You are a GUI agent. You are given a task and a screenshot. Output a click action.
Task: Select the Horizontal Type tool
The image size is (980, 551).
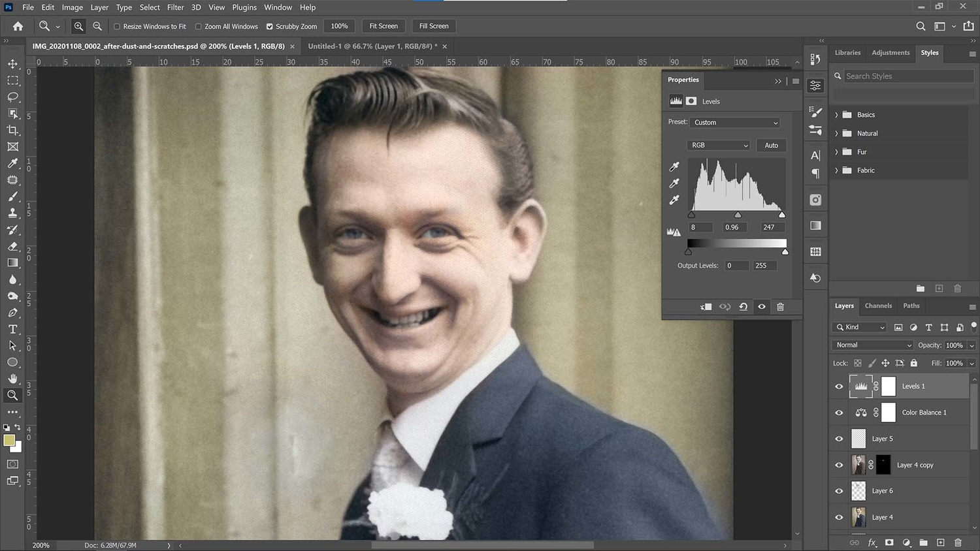pos(13,329)
